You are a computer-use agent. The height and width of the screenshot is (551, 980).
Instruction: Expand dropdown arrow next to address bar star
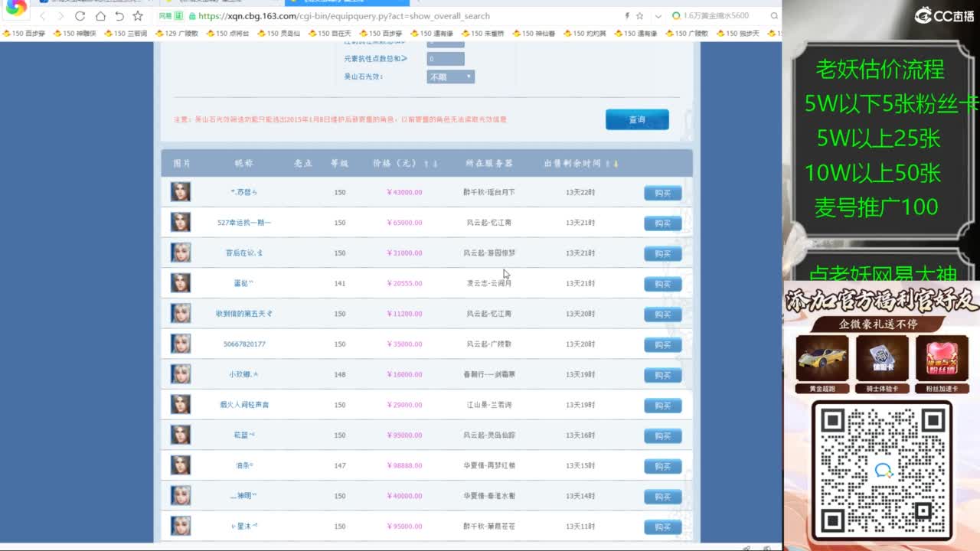(658, 16)
